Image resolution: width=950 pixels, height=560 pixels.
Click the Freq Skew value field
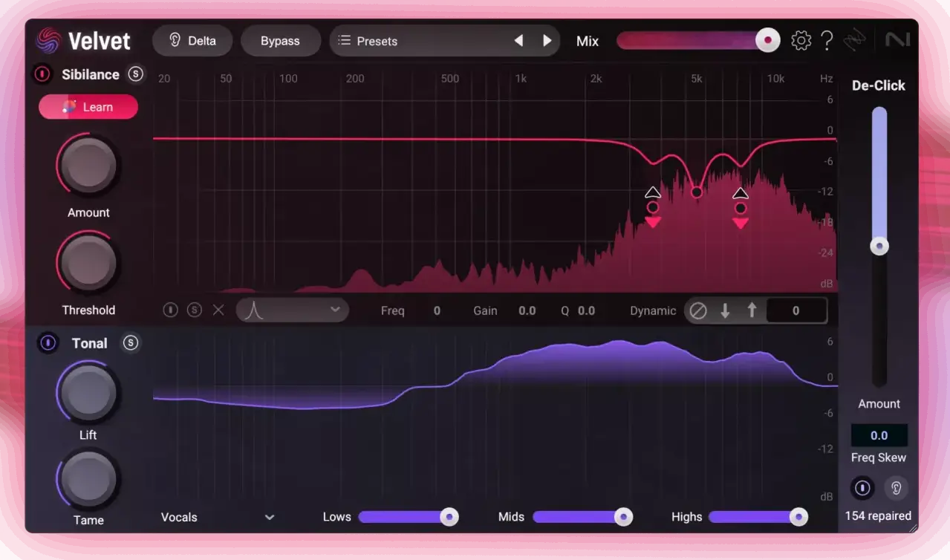(879, 436)
